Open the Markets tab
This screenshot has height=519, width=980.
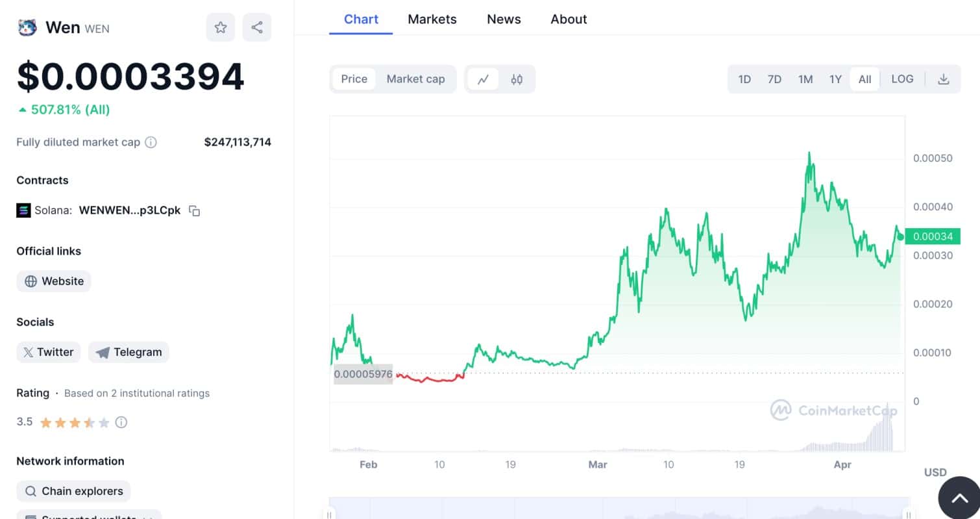coord(432,19)
